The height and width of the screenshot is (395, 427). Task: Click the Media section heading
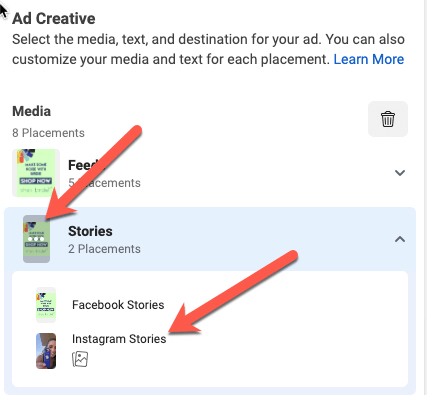point(32,111)
